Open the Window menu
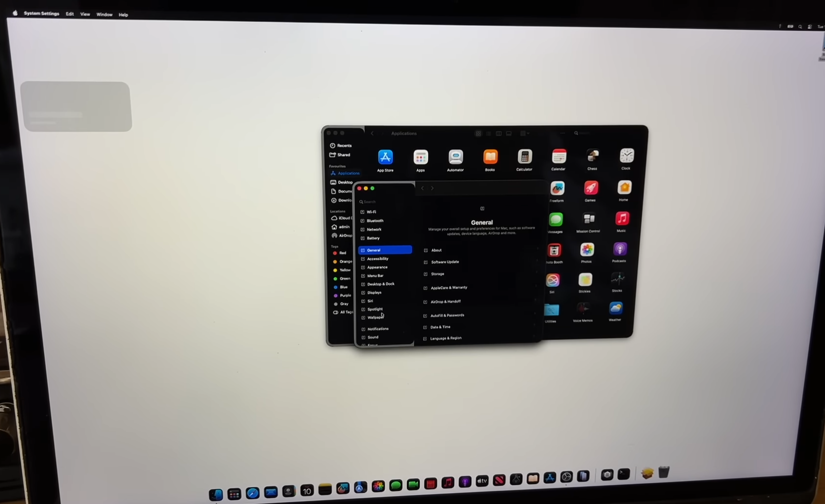 pyautogui.click(x=104, y=15)
